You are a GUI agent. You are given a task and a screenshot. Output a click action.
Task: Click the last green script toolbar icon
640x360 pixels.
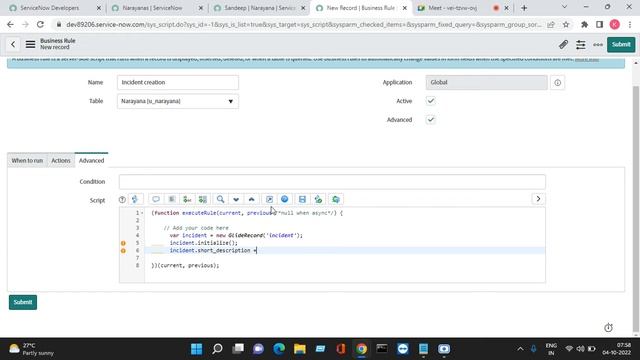(336, 199)
